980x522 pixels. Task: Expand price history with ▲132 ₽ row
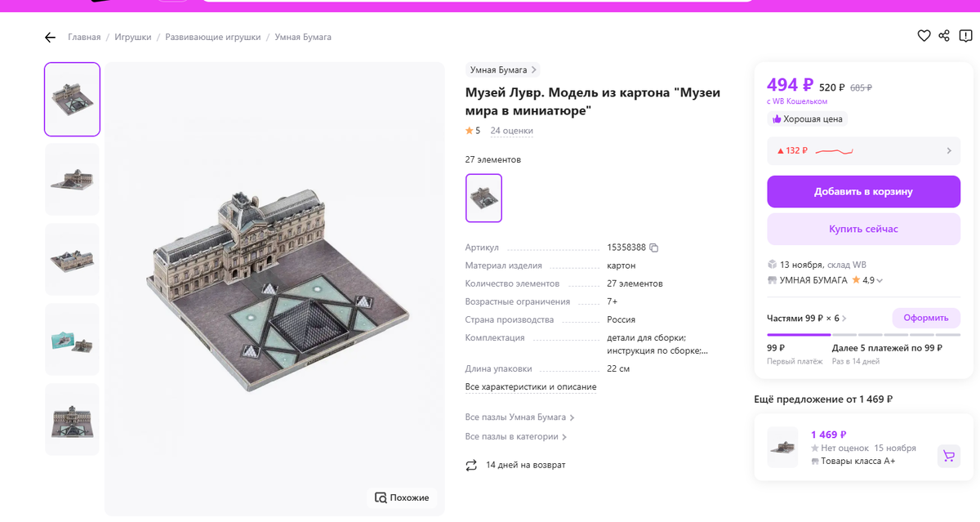863,150
